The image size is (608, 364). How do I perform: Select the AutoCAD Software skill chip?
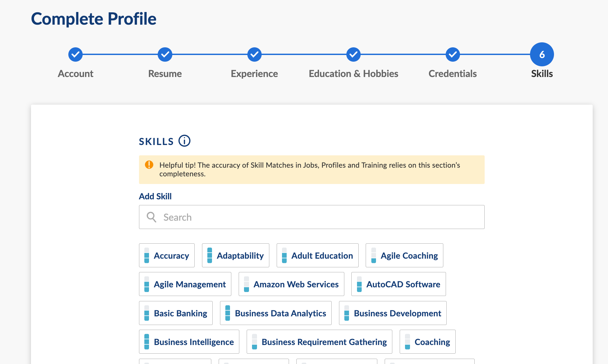[399, 284]
